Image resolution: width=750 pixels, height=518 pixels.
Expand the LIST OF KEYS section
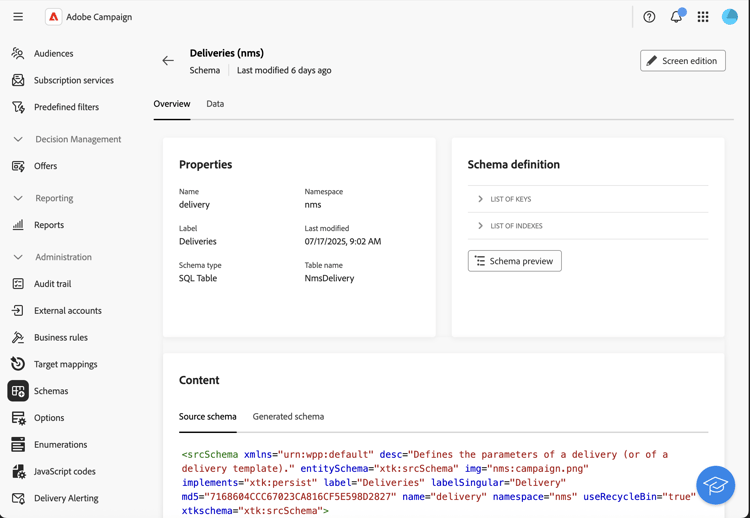click(x=588, y=199)
